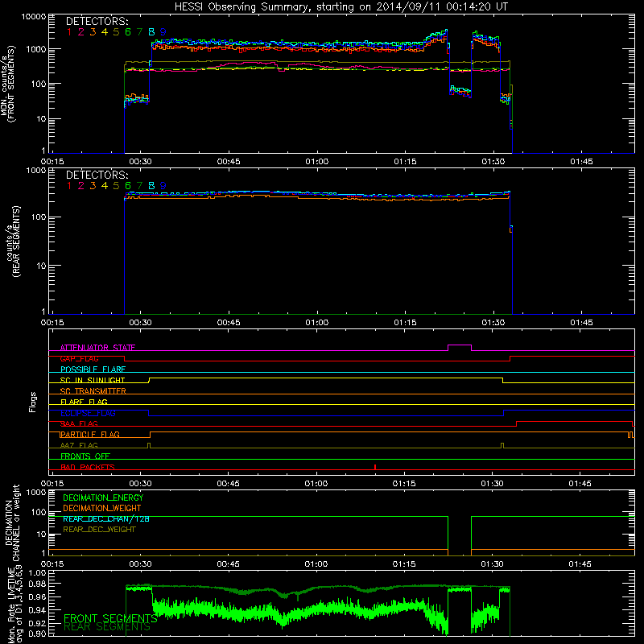The image size is (644, 644).
Task: Click the 'POSSIBLE_FLARE' flag label
Action: click(93, 369)
